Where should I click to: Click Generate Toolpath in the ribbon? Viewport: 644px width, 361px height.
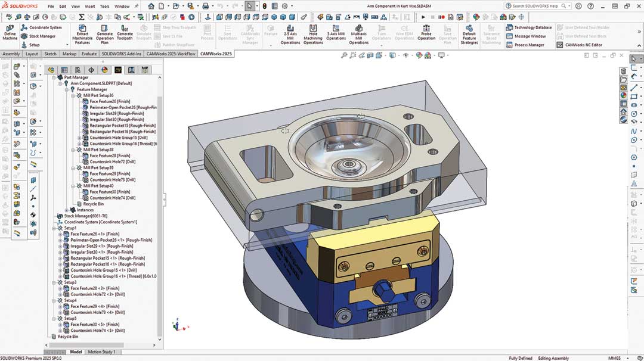click(125, 29)
